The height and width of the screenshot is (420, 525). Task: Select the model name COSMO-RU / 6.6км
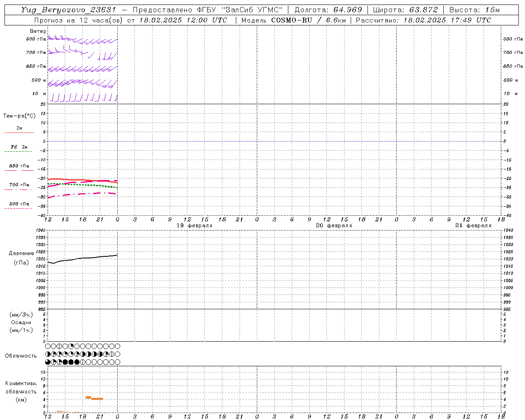[x=308, y=20]
